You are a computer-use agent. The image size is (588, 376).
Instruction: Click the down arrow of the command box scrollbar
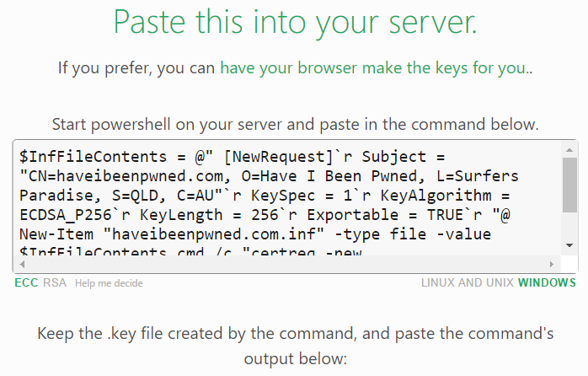(x=569, y=245)
